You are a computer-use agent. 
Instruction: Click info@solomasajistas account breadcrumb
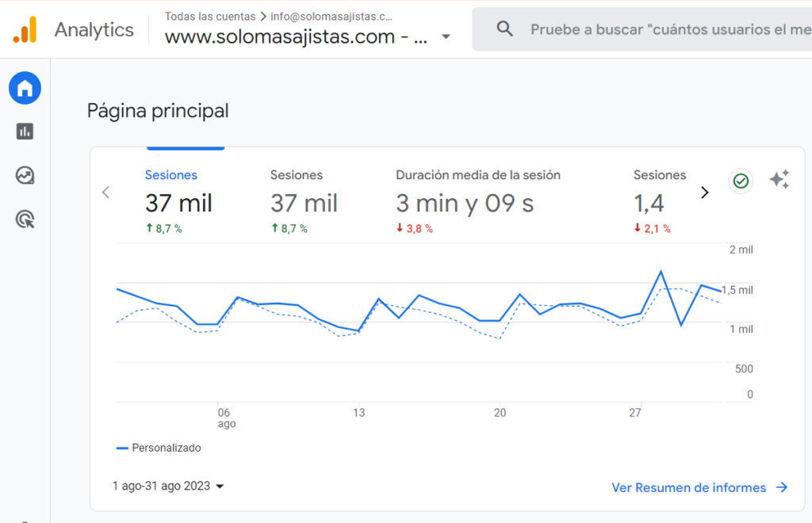pyautogui.click(x=331, y=17)
